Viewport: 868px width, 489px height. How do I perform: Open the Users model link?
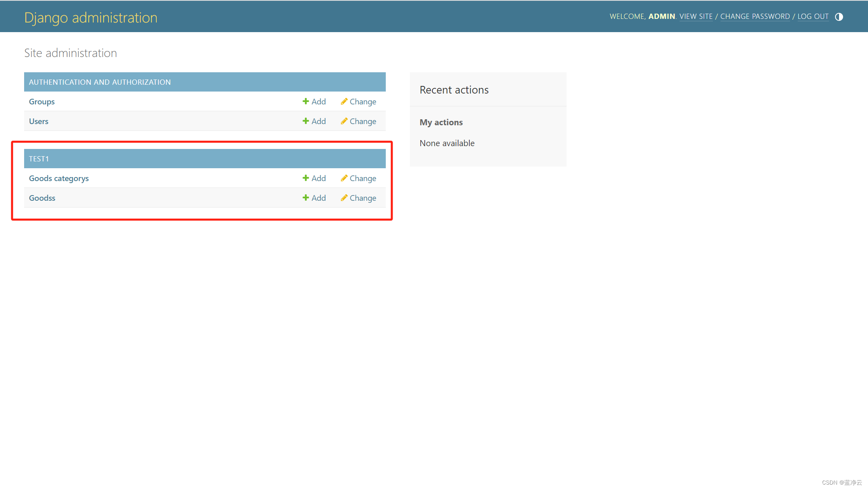click(39, 121)
